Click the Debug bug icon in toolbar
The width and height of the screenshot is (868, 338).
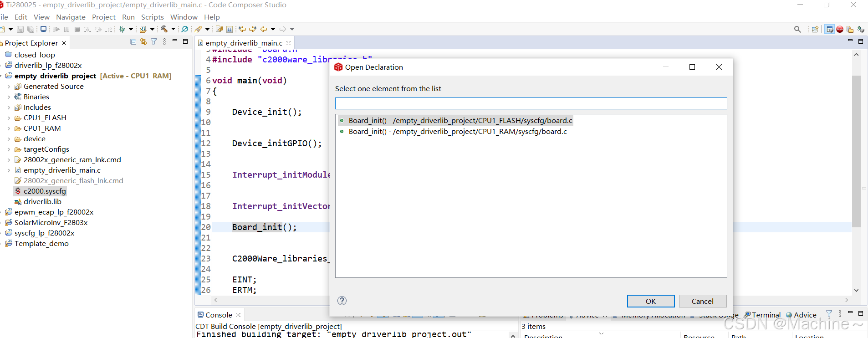(122, 29)
